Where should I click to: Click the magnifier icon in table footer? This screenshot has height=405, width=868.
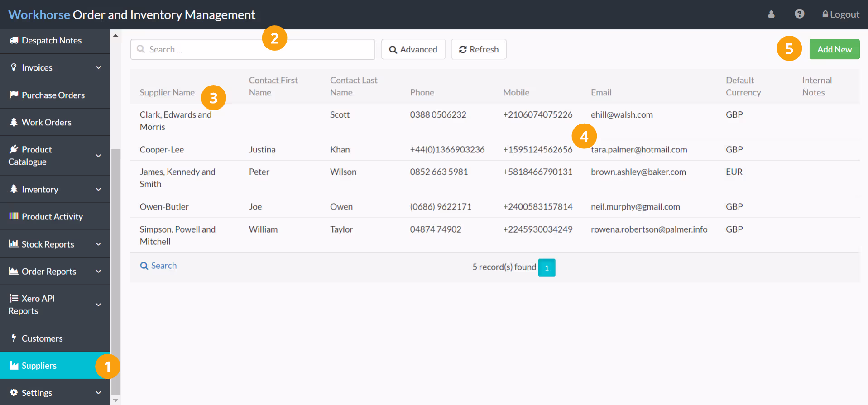(144, 266)
